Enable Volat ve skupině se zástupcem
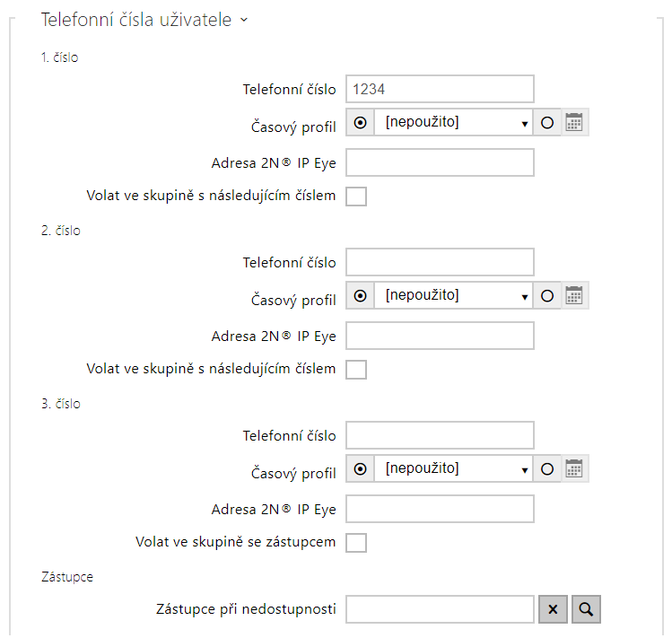 point(356,542)
